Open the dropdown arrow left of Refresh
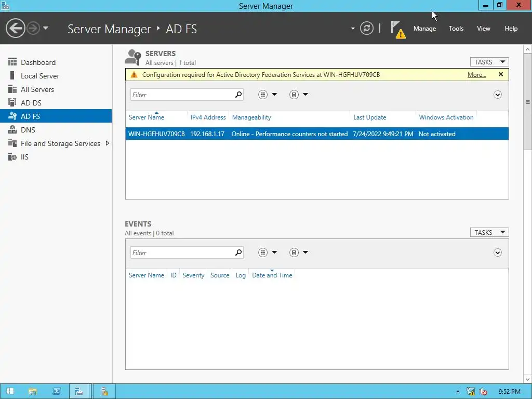 [x=353, y=29]
